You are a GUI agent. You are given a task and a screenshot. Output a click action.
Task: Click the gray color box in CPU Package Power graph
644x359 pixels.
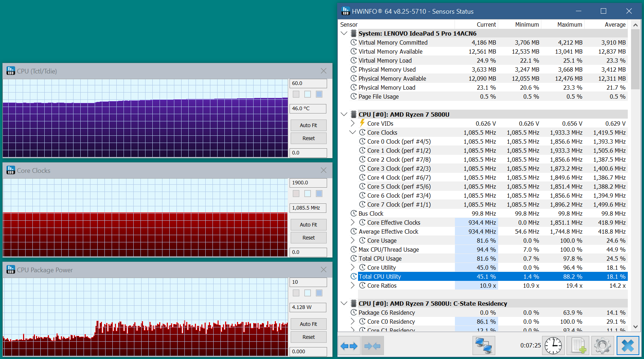tap(296, 293)
